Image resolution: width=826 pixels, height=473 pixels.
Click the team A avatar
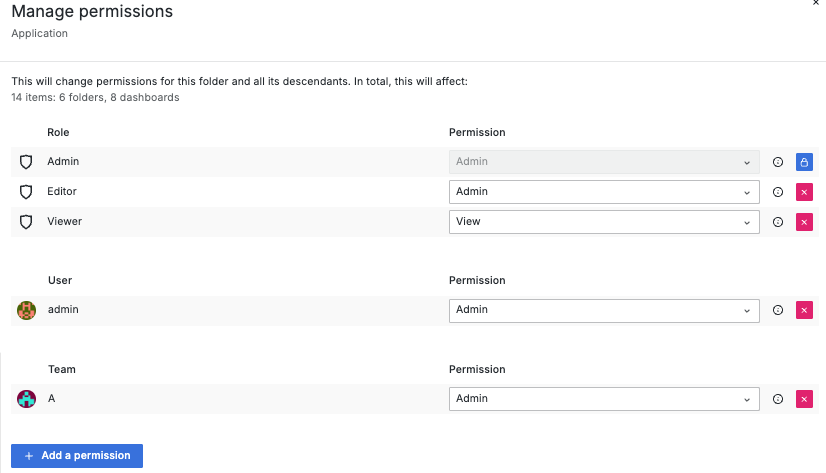point(27,399)
